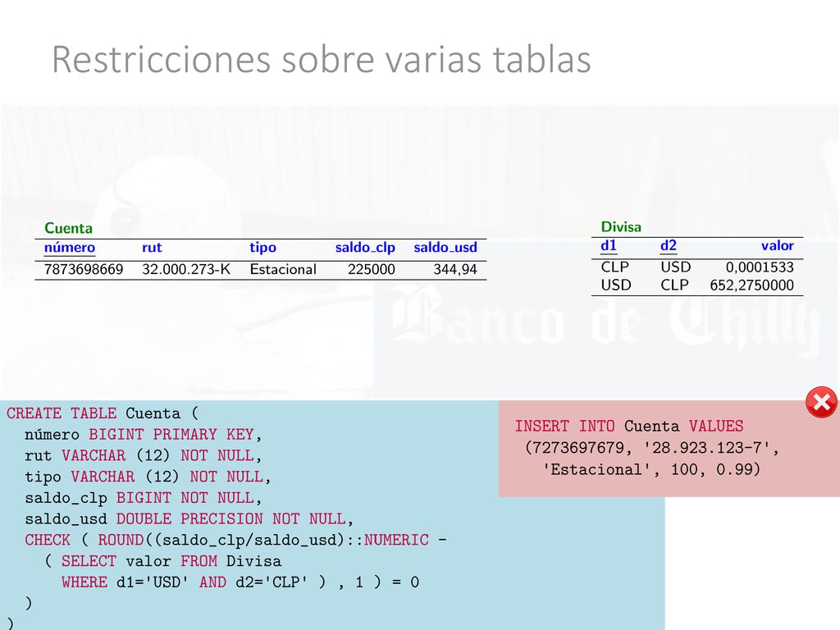Click the 'Divisa' table name
This screenshot has height=630, width=840.
(x=621, y=226)
